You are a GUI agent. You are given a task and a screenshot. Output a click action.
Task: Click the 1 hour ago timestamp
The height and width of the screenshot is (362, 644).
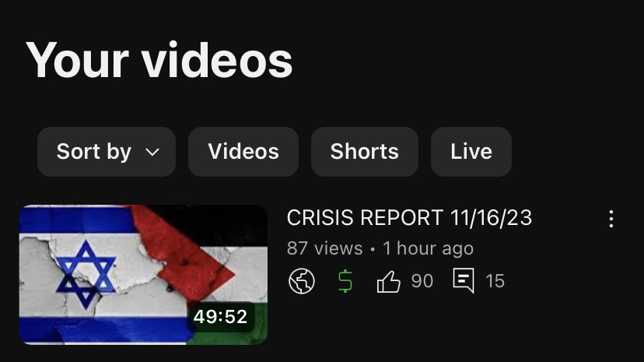point(428,248)
